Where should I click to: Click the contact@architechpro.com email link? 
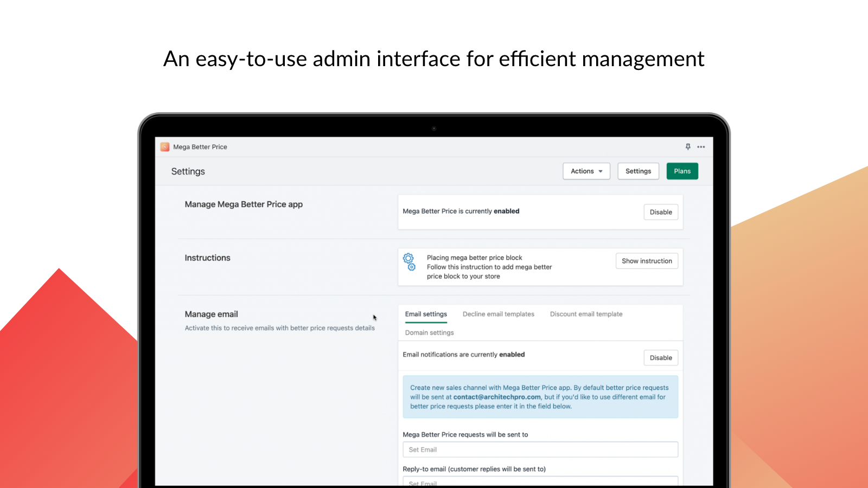pos(497,397)
